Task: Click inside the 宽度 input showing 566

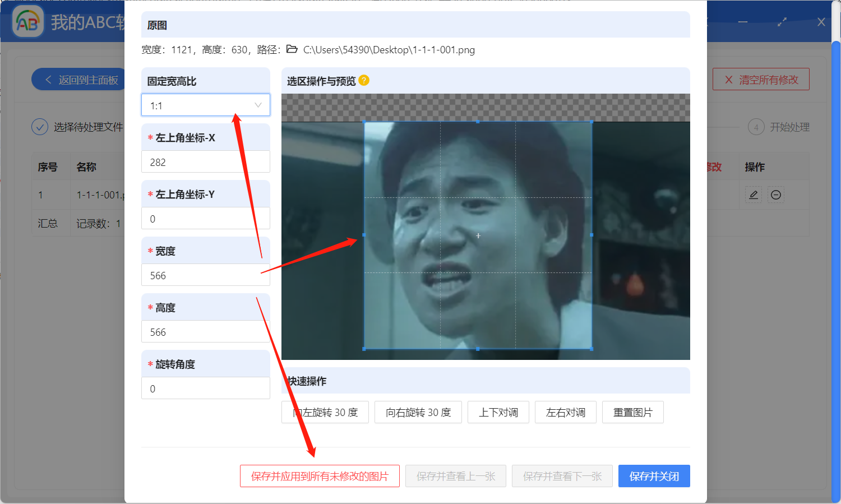Action: pyautogui.click(x=205, y=275)
